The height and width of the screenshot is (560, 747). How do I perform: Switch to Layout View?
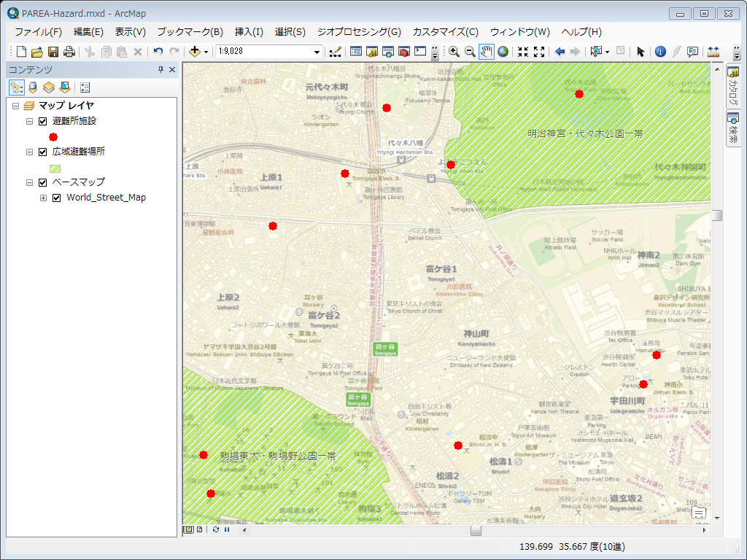tap(200, 529)
